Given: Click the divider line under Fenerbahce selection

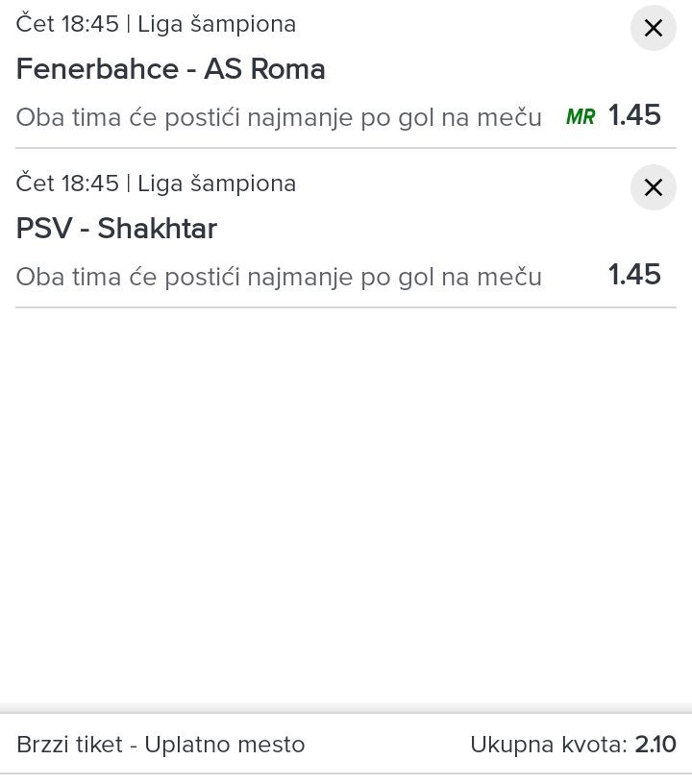Looking at the screenshot, I should click(346, 148).
